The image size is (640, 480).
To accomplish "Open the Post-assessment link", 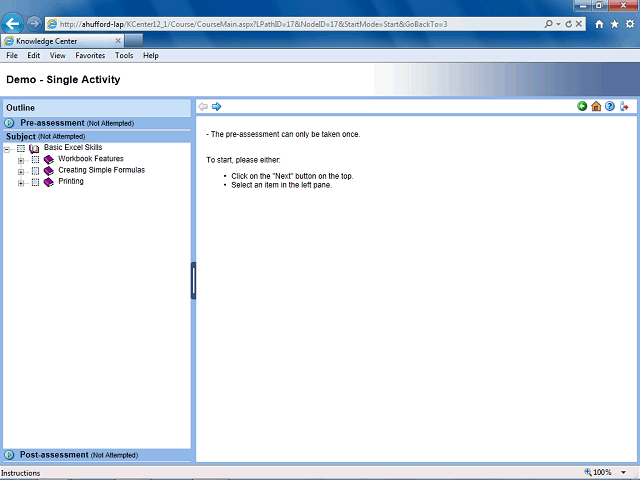I will (x=54, y=455).
